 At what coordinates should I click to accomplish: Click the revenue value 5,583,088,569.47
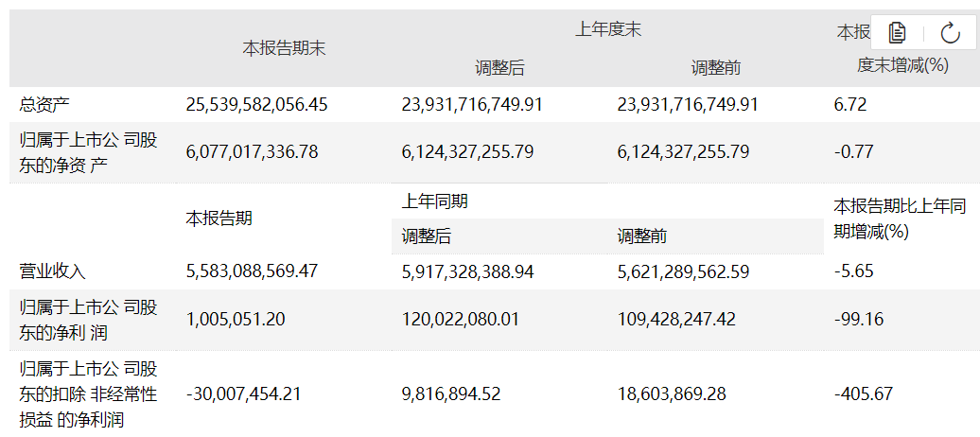click(253, 271)
